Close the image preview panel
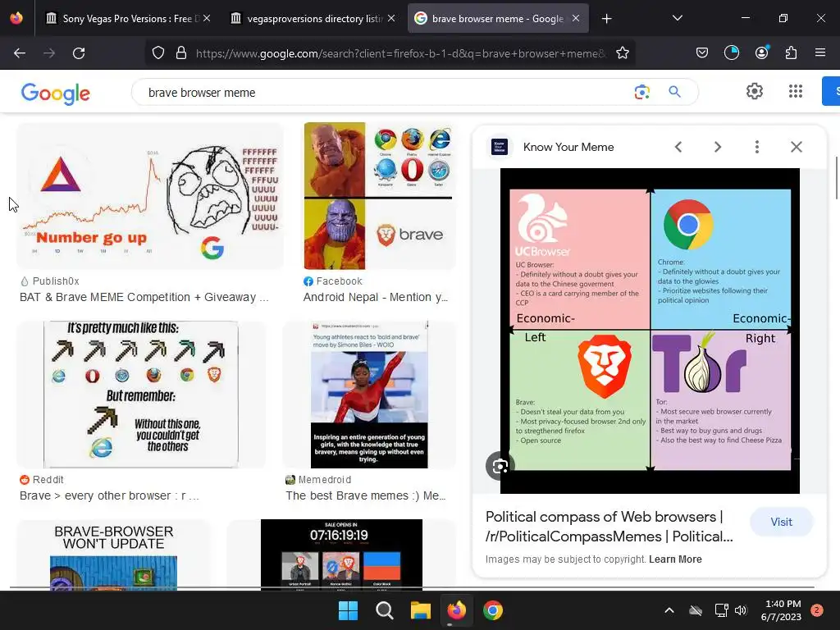Viewport: 840px width, 630px height. (x=796, y=147)
